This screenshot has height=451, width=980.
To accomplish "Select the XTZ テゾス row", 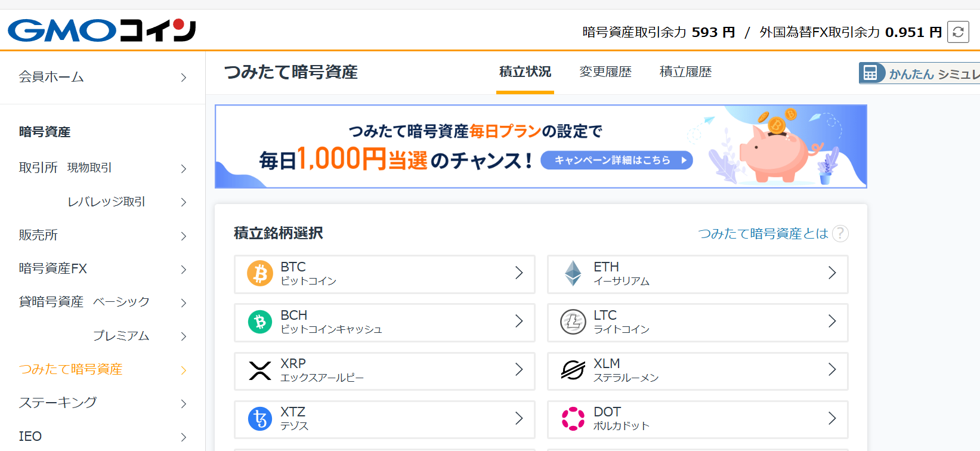I will click(x=385, y=419).
